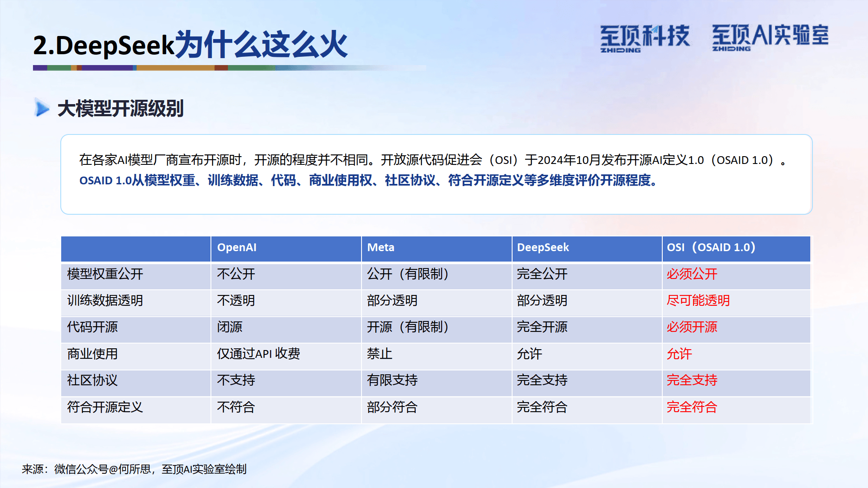The height and width of the screenshot is (488, 868).
Task: Click the blue sentence starting OSAID 1.0从模型权重
Action: point(369,180)
